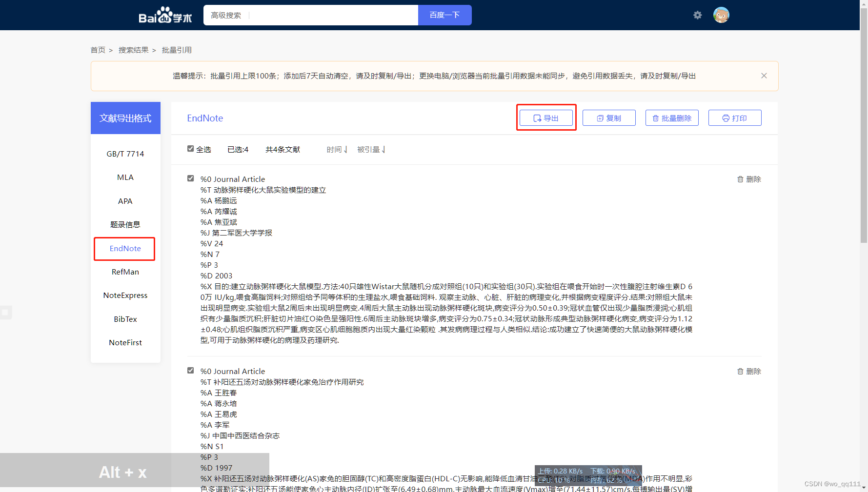Click the export icon to export citations
Screen dimensions: 868x492
546,118
